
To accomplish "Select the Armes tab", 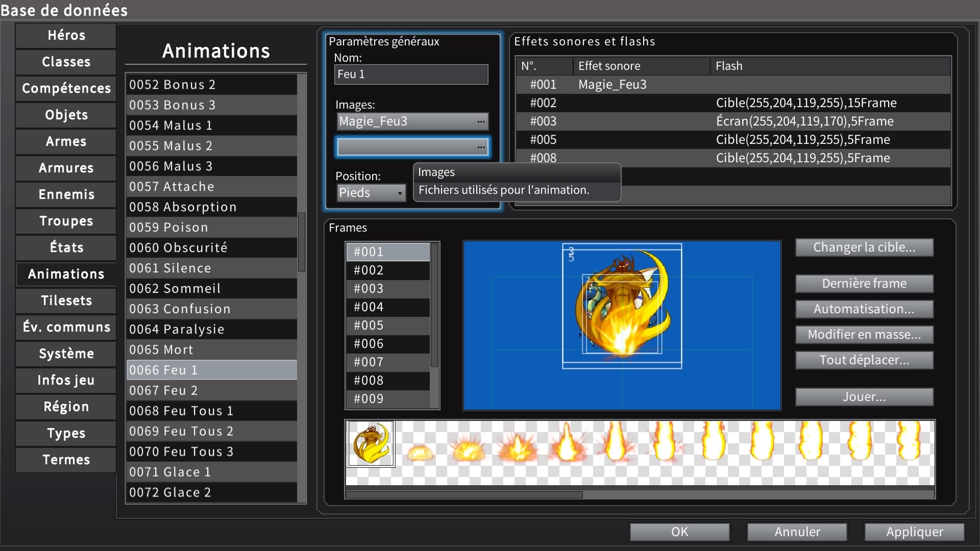I will coord(66,141).
